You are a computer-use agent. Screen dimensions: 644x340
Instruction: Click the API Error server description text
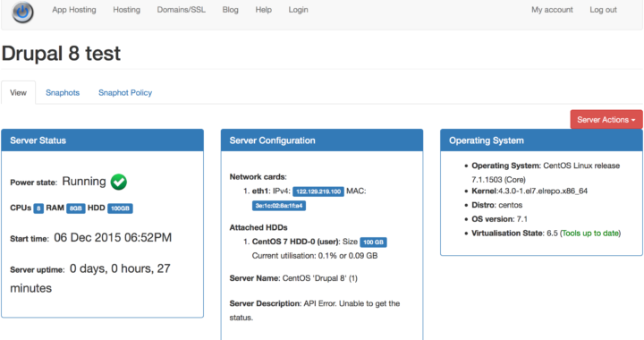coord(315,310)
